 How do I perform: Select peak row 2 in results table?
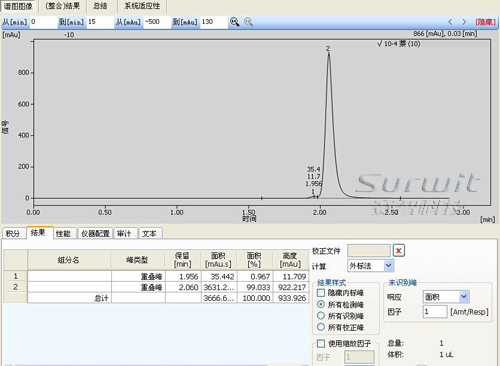coord(157,287)
